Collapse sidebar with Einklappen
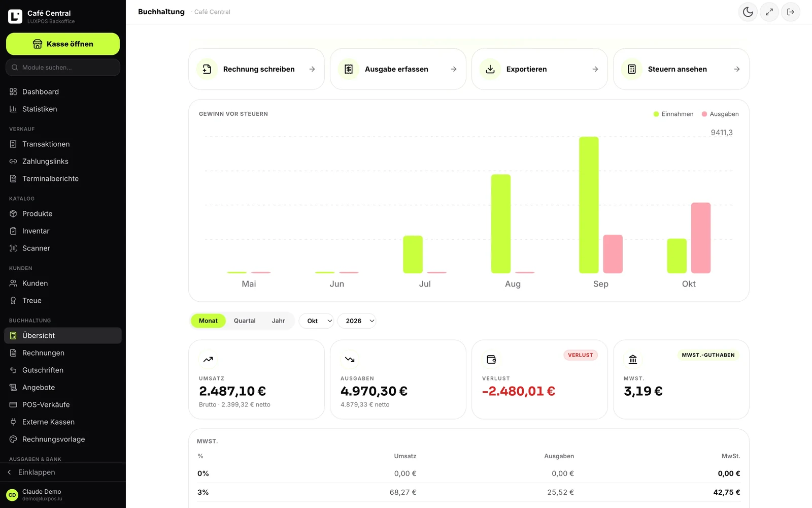The image size is (812, 508). click(63, 472)
